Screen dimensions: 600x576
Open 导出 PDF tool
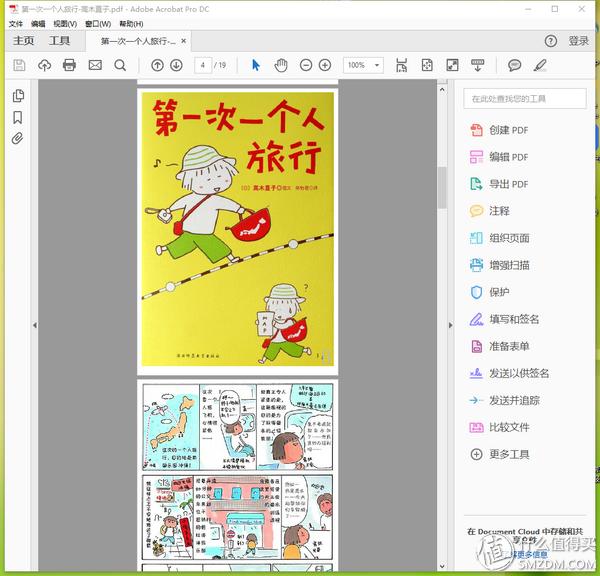(x=499, y=184)
